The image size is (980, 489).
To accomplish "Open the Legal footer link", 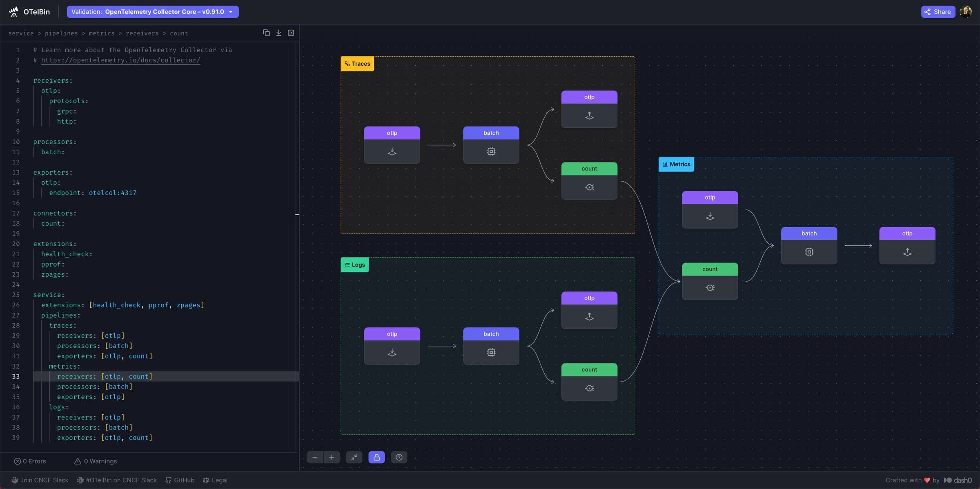I will click(x=215, y=480).
